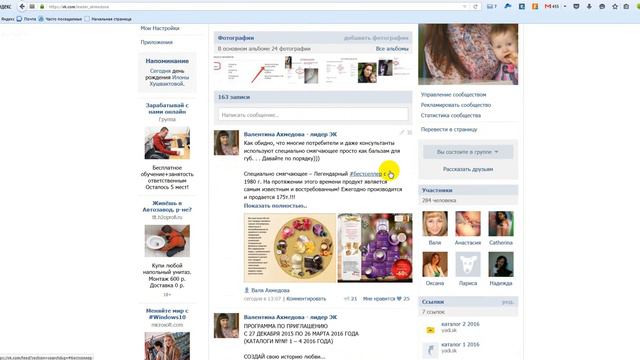Image resolution: width=640 pixels, height=360 pixels.
Task: Click Все альбомы link
Action: pyautogui.click(x=392, y=49)
